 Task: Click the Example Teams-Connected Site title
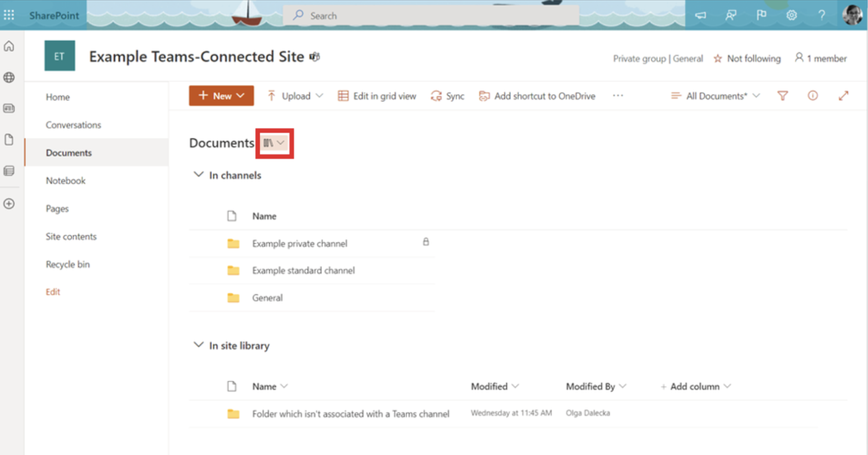coord(197,56)
